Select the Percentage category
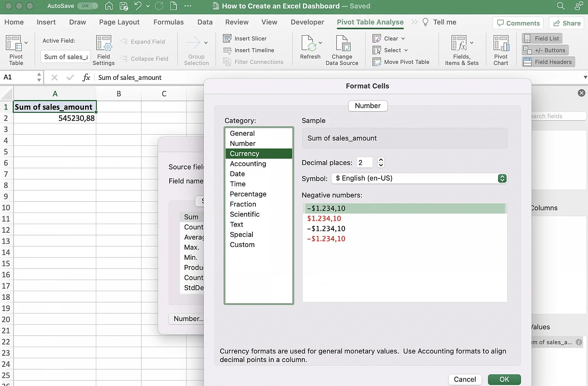 pyautogui.click(x=258, y=194)
